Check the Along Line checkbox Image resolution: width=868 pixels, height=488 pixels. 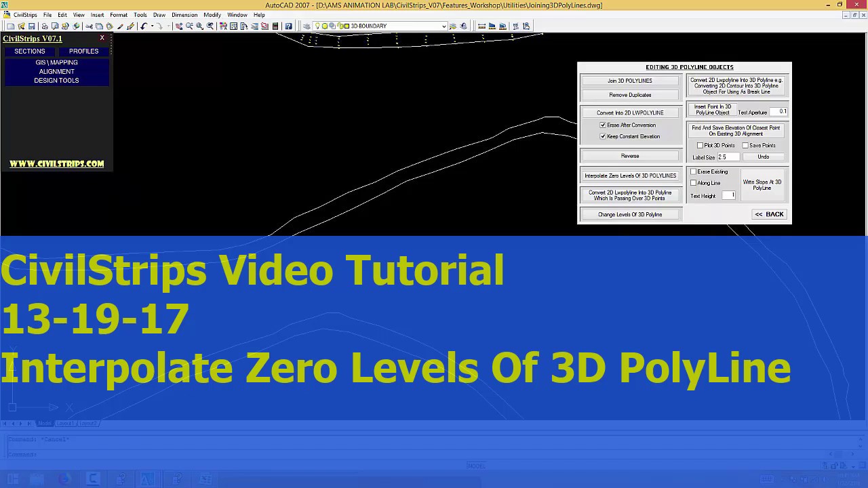(x=693, y=183)
